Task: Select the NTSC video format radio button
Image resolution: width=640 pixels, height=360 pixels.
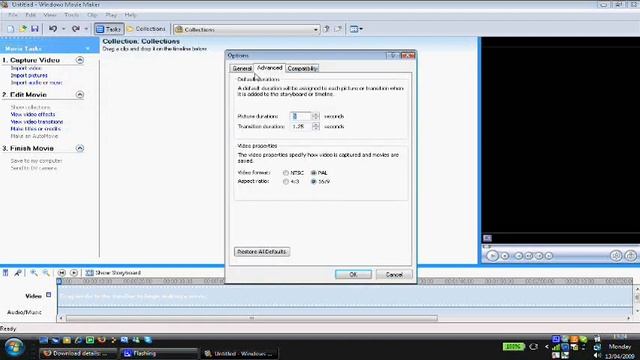Action: coord(286,173)
